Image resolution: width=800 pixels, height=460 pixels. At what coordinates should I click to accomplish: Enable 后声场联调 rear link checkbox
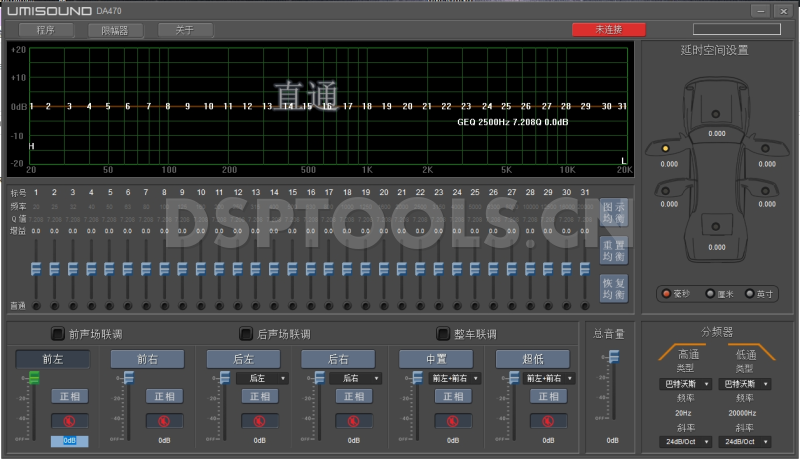pos(246,334)
